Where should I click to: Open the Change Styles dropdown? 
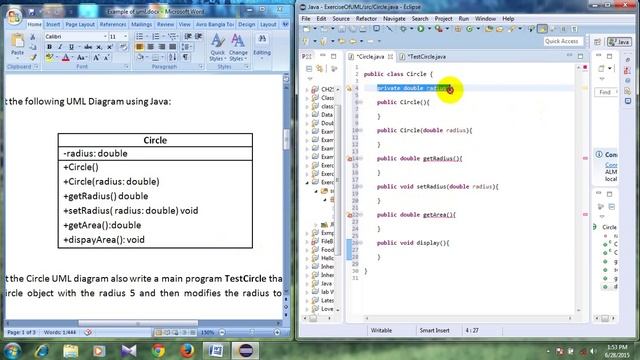click(x=238, y=47)
